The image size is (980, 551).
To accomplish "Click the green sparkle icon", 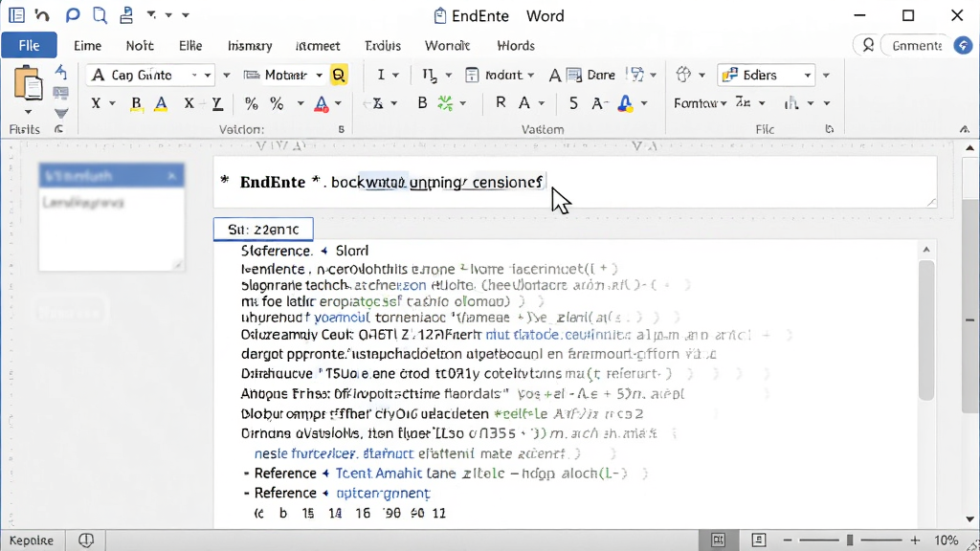I will point(445,103).
